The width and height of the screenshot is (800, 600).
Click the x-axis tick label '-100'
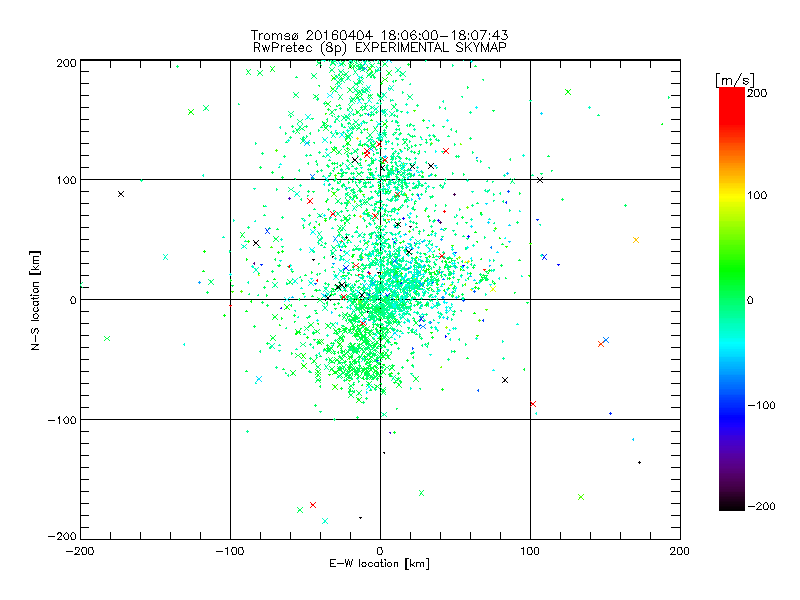[x=230, y=551]
